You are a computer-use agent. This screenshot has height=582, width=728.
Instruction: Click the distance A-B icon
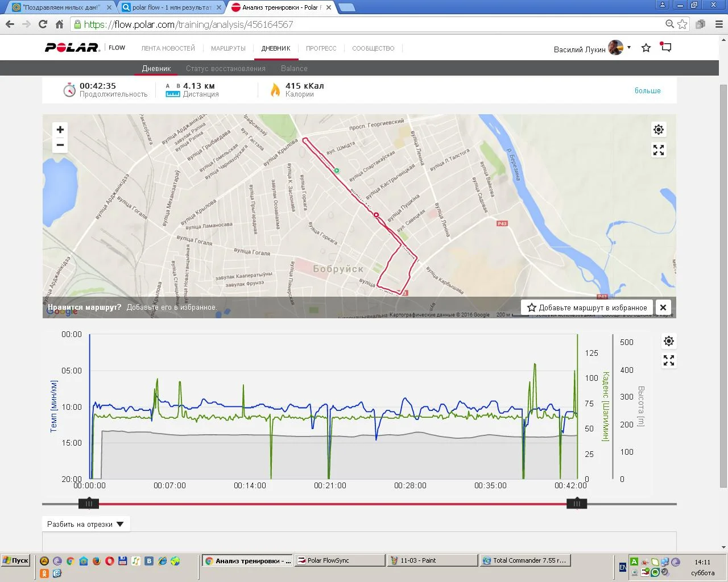[172, 90]
